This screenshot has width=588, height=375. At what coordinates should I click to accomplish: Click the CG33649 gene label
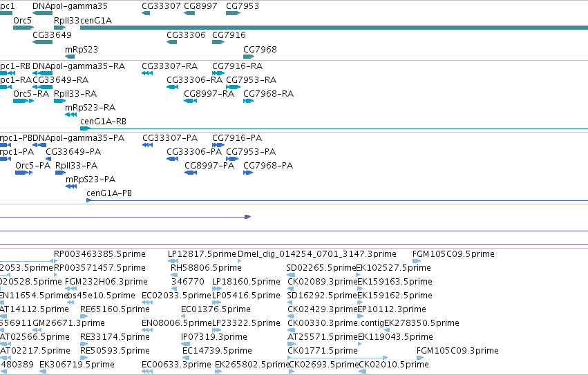[52, 35]
